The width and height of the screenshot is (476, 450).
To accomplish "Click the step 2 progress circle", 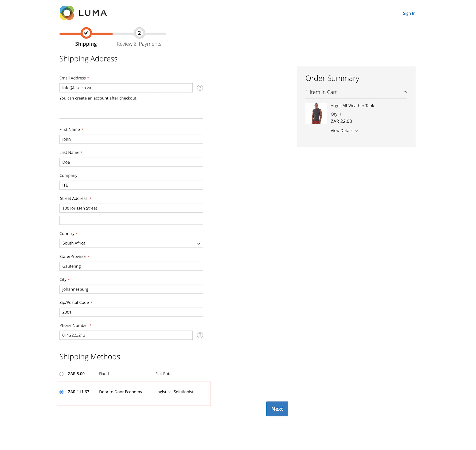I will [139, 33].
